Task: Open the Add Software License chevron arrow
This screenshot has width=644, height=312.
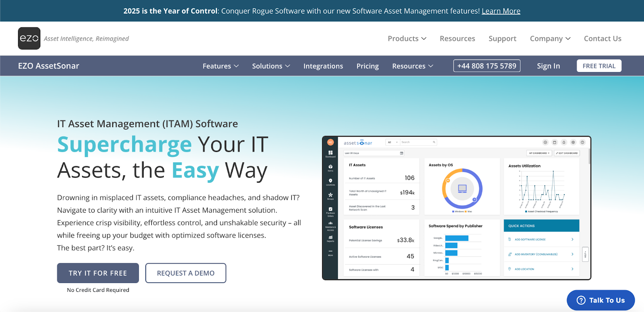Action: [x=572, y=239]
